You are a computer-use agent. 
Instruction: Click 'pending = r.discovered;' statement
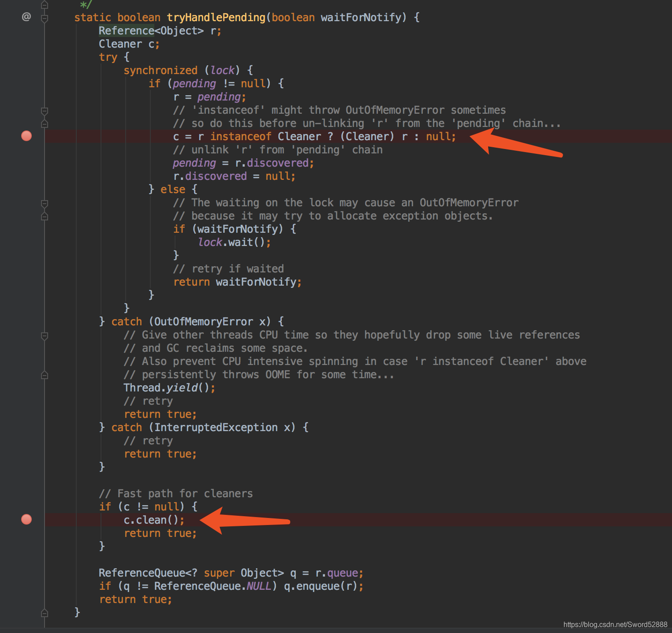pos(243,163)
